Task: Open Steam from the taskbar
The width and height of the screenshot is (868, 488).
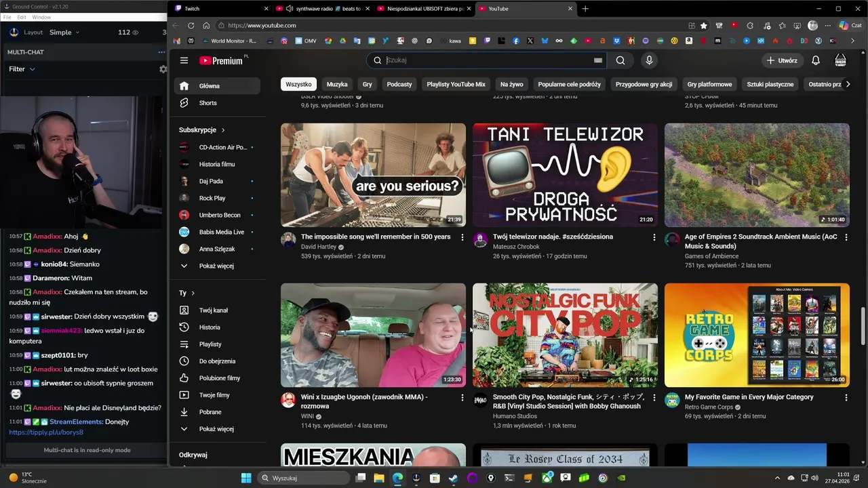Action: pyautogui.click(x=453, y=478)
